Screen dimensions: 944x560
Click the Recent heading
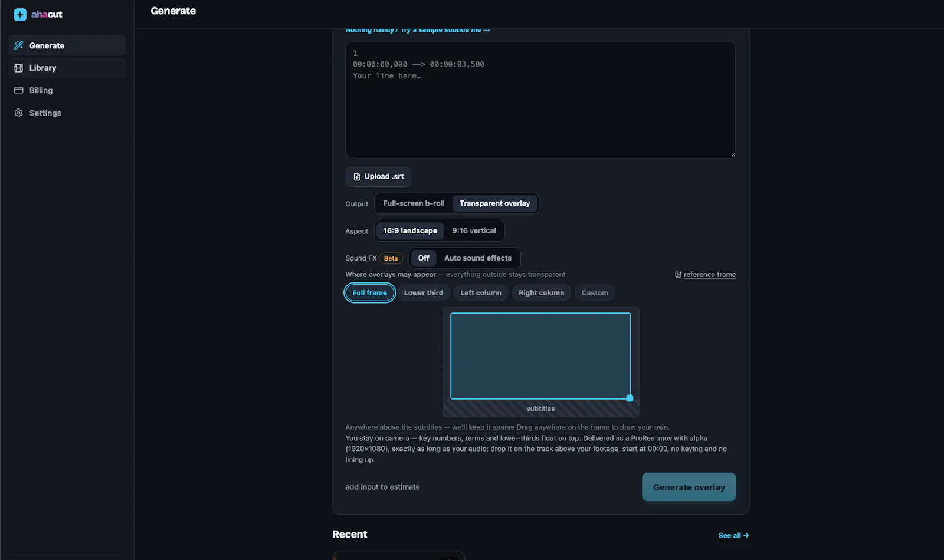click(x=350, y=535)
